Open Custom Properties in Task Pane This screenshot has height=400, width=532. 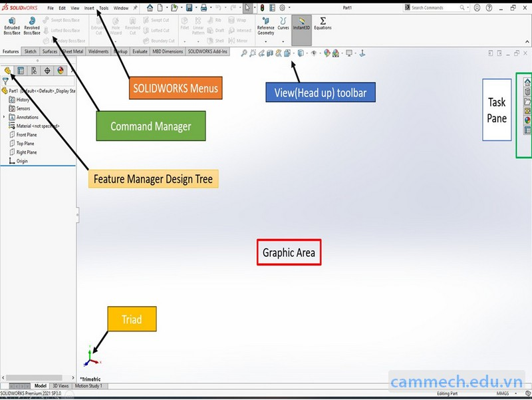click(527, 130)
